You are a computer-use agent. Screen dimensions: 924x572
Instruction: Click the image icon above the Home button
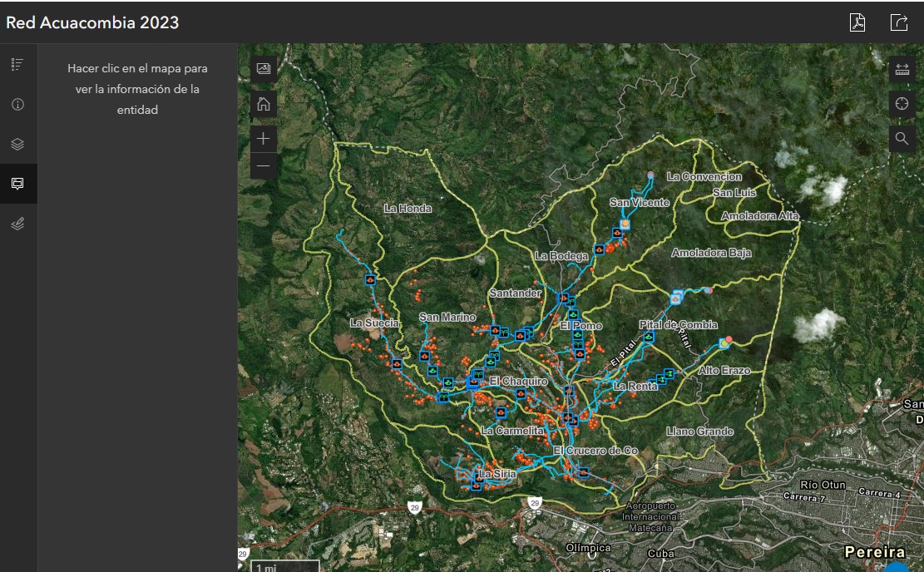pos(264,69)
